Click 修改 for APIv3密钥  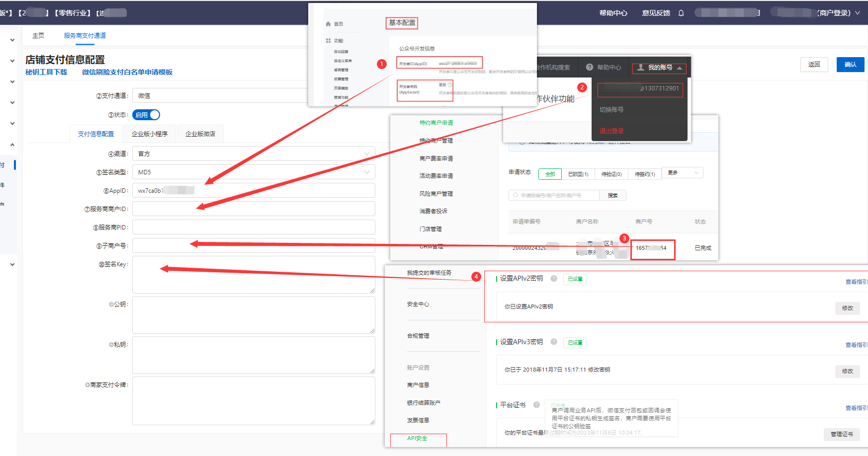tap(848, 371)
